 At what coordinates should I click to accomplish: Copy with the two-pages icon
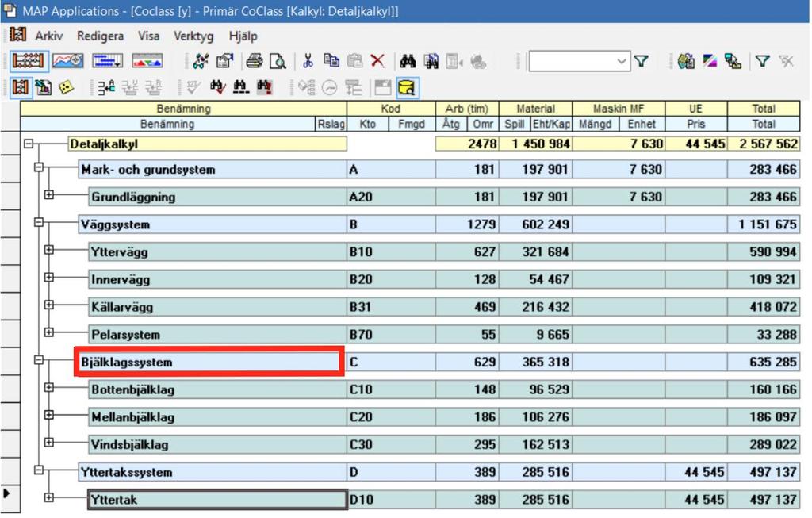click(331, 61)
